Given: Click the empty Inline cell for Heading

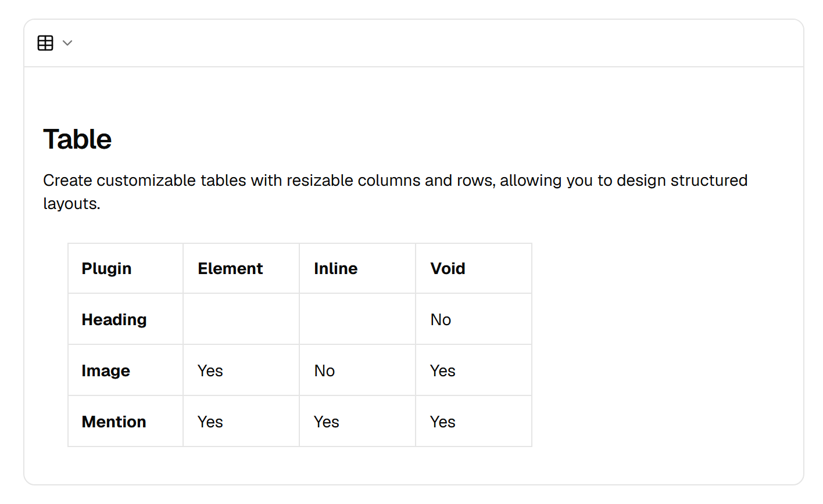Looking at the screenshot, I should [x=357, y=319].
